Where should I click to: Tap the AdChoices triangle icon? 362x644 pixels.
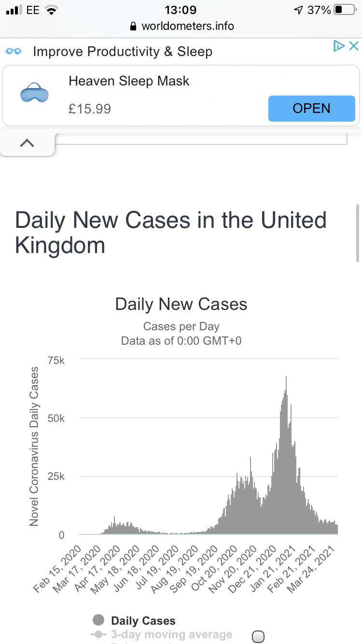click(339, 46)
